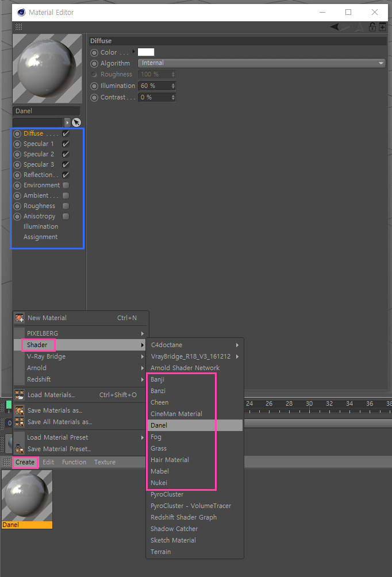The width and height of the screenshot is (392, 577).
Task: Click the Load Materials icon
Action: coord(20,395)
